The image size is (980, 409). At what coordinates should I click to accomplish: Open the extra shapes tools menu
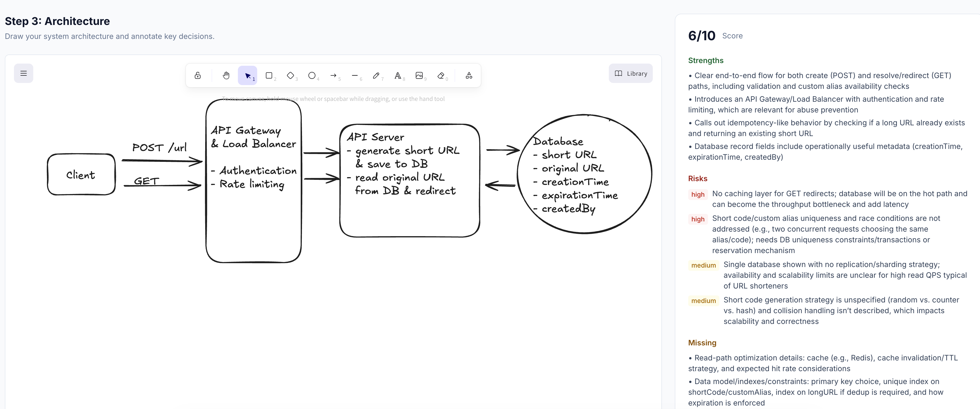click(469, 75)
